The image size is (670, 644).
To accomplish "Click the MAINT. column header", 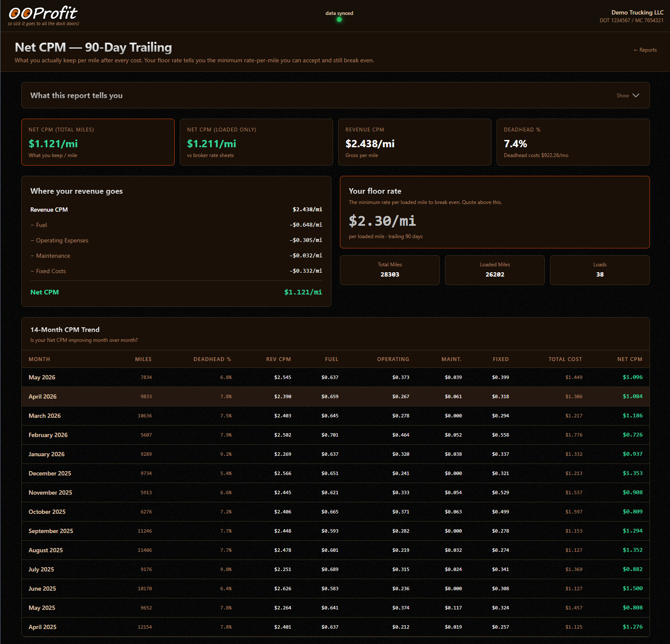I will pyautogui.click(x=452, y=359).
